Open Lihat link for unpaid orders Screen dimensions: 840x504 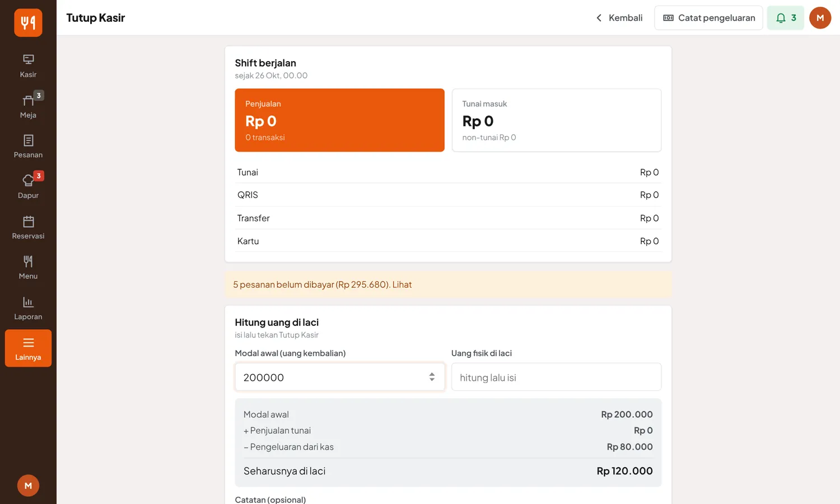[402, 284]
